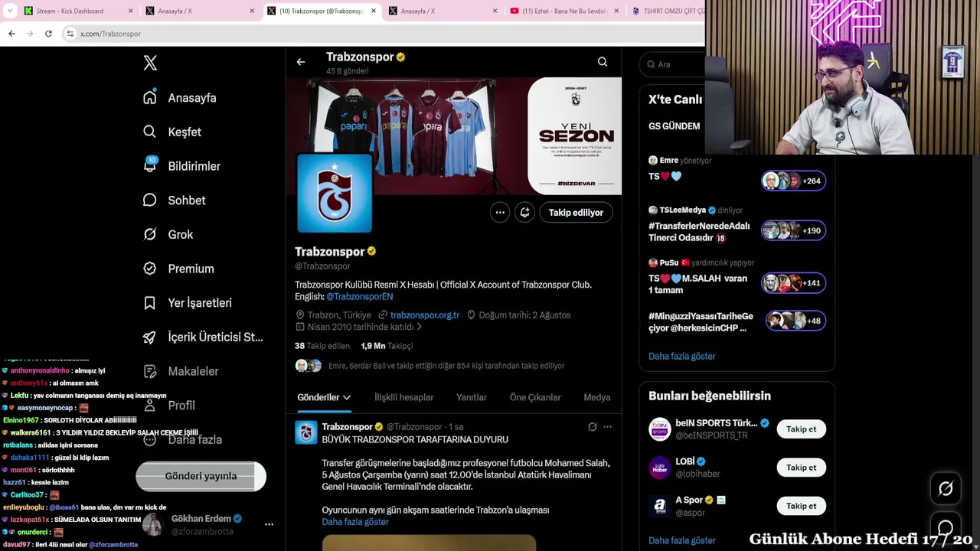Open Grok icon in sidebar

[150, 234]
